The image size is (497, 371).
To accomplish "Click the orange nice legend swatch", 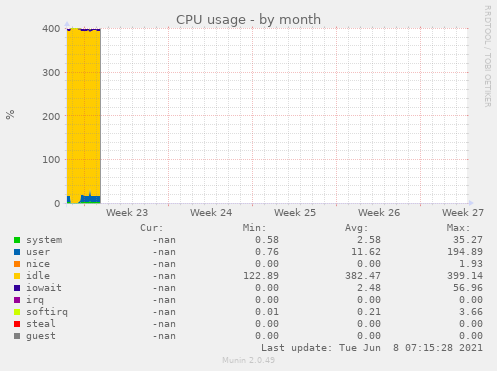I will point(17,264).
